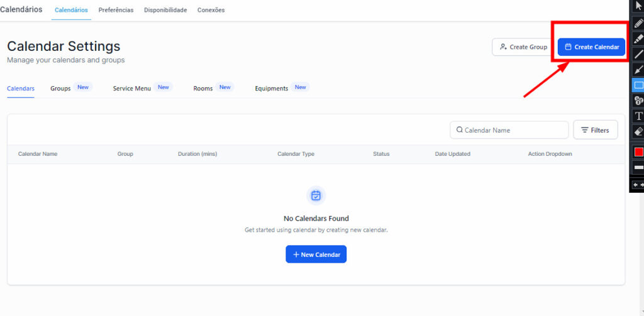The image size is (644, 316).
Task: Switch to the Groups tab
Action: [x=60, y=89]
